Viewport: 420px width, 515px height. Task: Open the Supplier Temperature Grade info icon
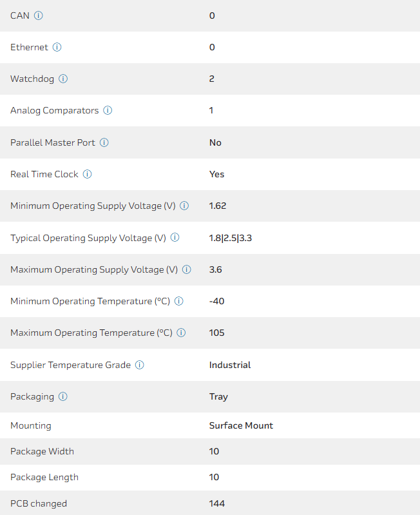click(x=139, y=365)
